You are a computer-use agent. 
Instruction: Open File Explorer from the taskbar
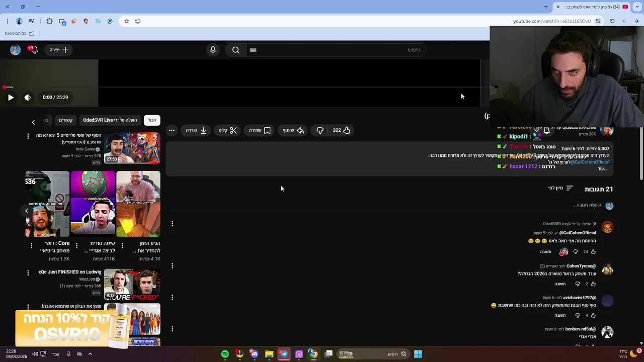point(269,354)
